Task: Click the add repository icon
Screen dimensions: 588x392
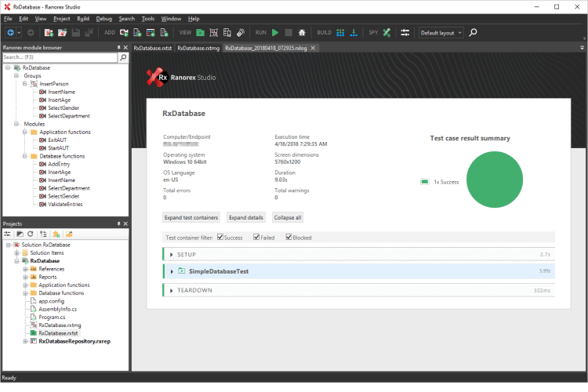Action: (x=151, y=33)
